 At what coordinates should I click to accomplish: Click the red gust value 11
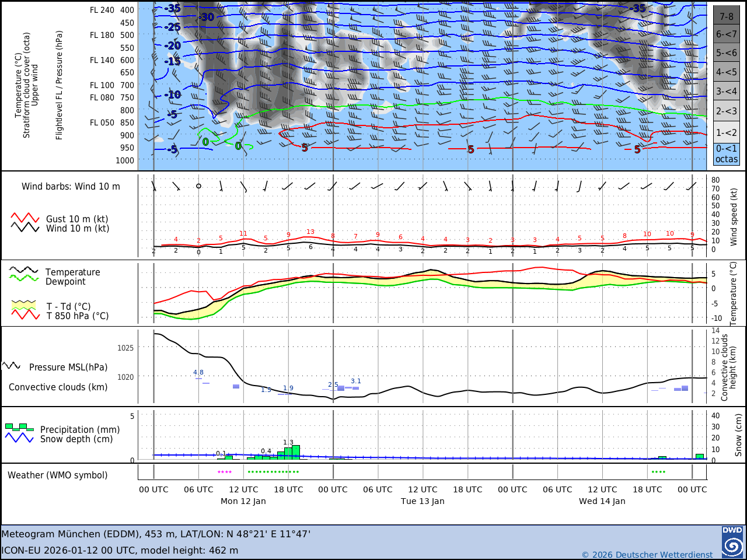[243, 233]
